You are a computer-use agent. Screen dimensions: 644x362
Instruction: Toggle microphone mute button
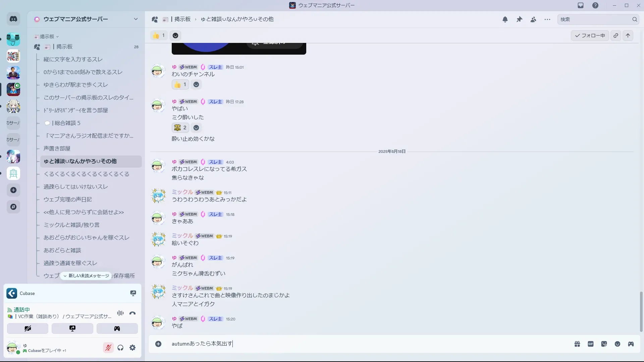[108, 348]
